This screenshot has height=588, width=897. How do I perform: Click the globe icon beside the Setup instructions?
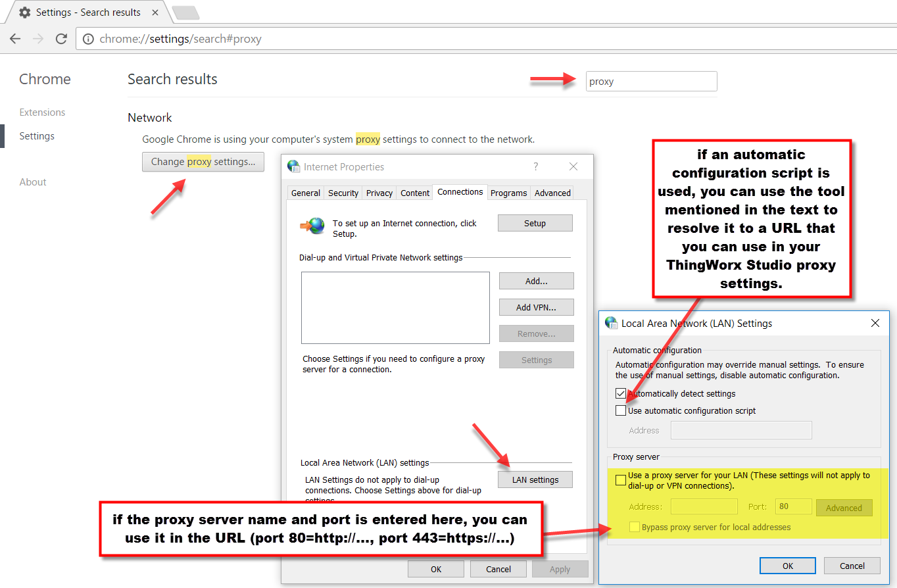click(x=313, y=226)
